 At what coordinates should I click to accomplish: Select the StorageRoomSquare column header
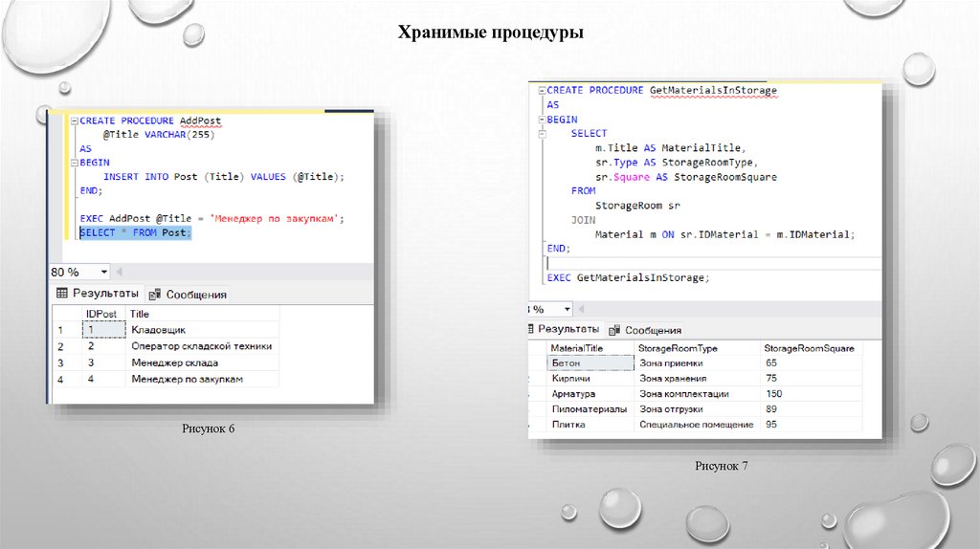(809, 348)
